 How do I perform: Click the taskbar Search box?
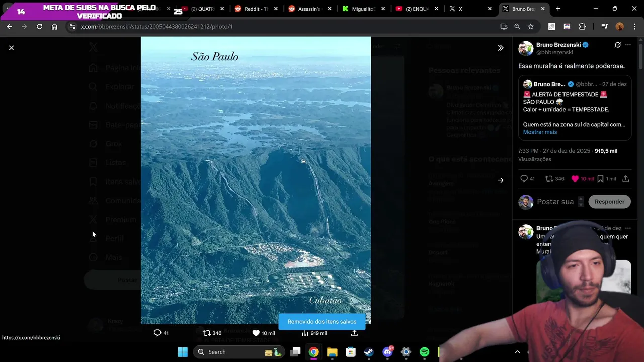[x=239, y=352]
